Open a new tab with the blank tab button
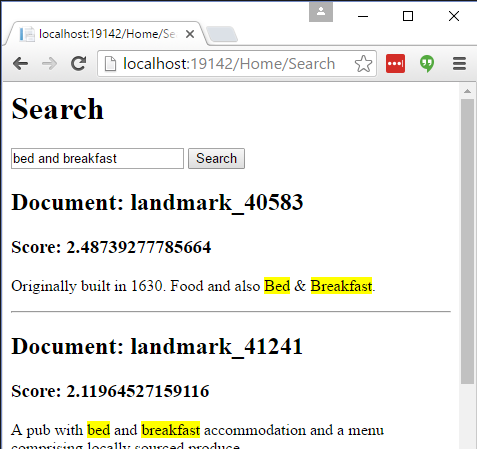This screenshot has height=449, width=477. tap(222, 34)
